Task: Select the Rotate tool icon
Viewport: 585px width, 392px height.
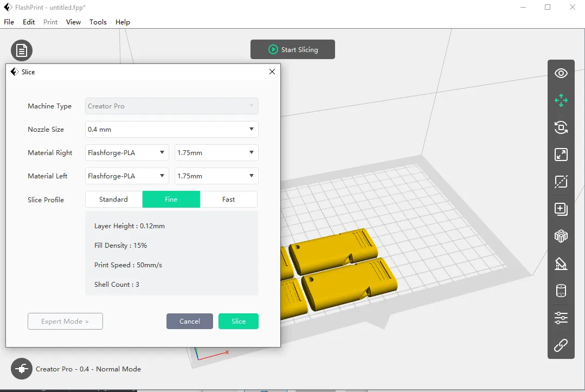Action: [x=561, y=127]
